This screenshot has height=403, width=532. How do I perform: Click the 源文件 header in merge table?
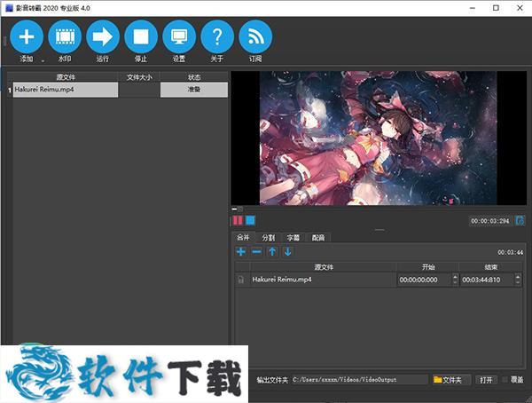coord(324,267)
